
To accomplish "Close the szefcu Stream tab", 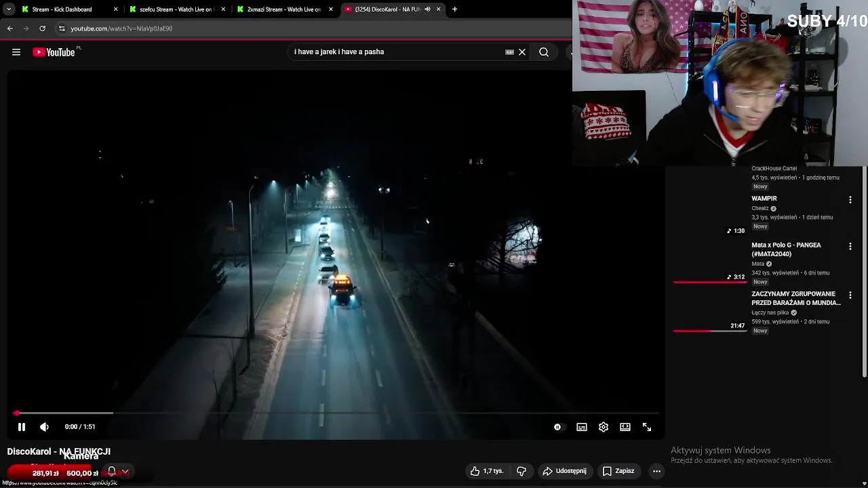I will pos(223,9).
